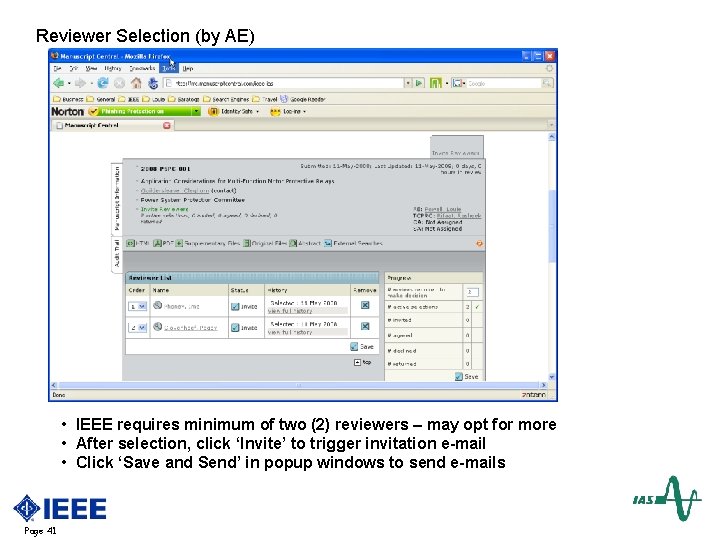Click the Norton logo in the toolbar
The width and height of the screenshot is (720, 540).
(x=68, y=112)
